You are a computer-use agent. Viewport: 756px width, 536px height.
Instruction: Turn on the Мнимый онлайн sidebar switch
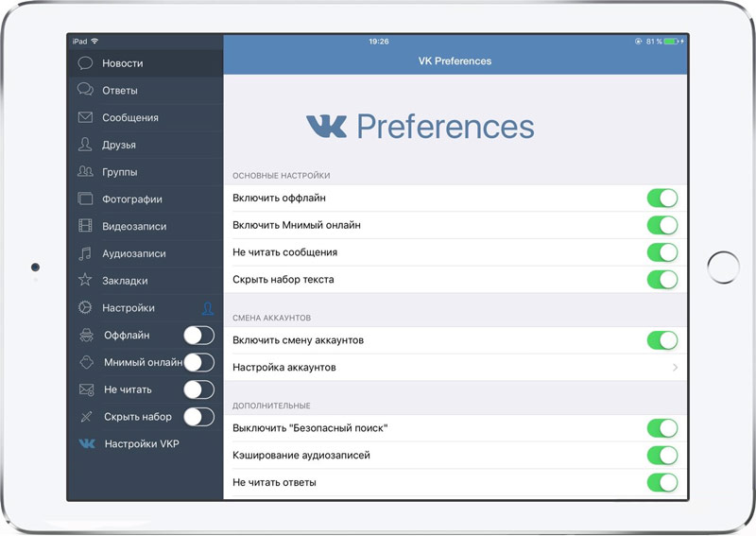pos(199,362)
